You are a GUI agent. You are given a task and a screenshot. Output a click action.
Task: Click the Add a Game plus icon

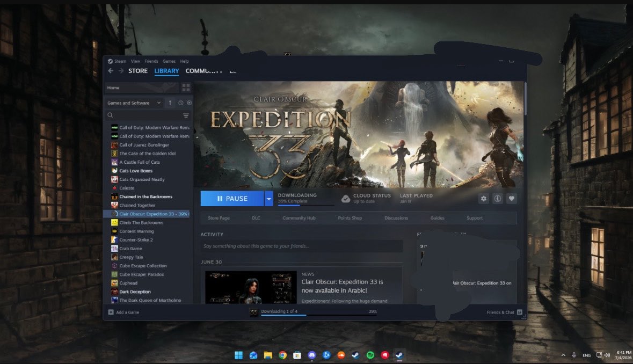coord(111,312)
